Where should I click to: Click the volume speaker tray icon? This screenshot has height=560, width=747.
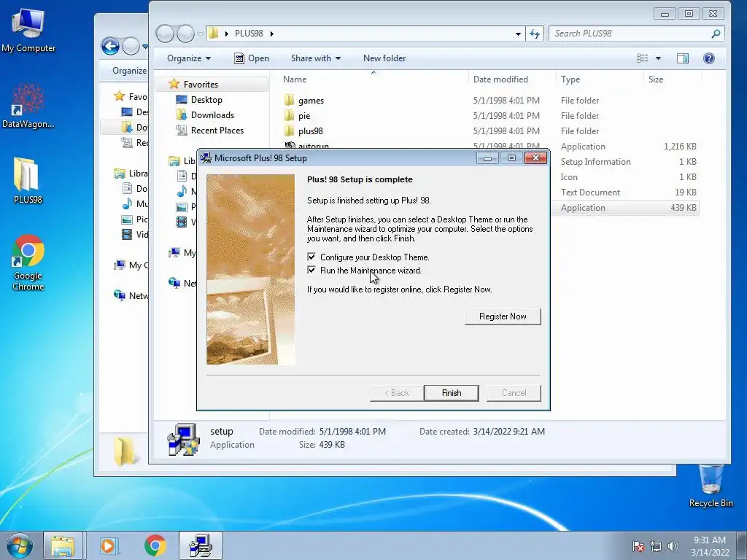click(673, 546)
